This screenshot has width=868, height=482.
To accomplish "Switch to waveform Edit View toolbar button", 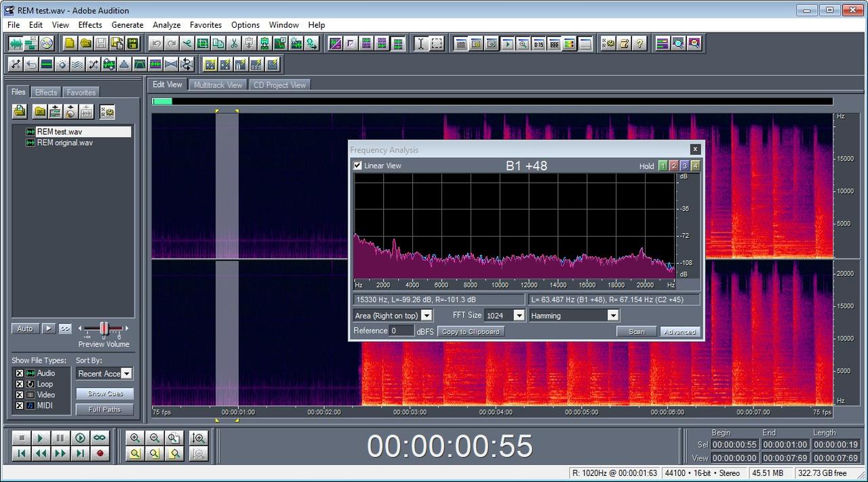I will pos(16,43).
